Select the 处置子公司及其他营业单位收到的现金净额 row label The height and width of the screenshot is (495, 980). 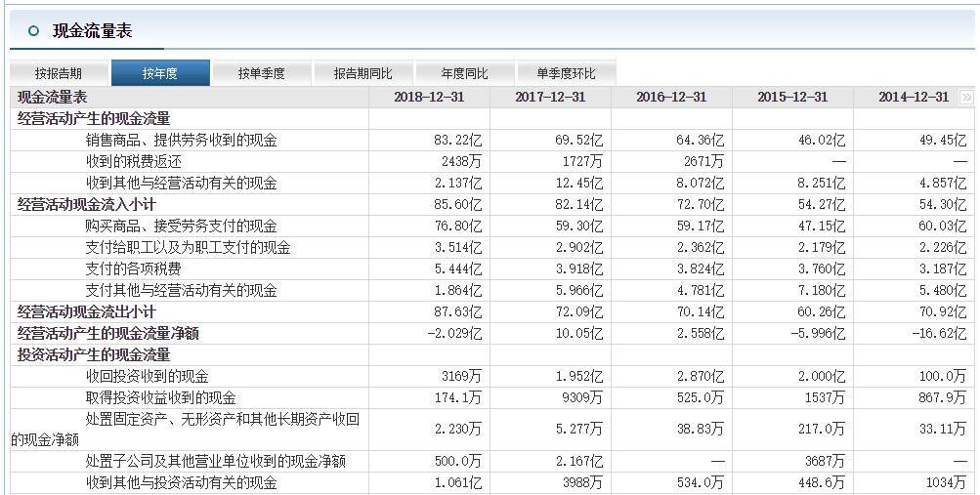coord(216,461)
